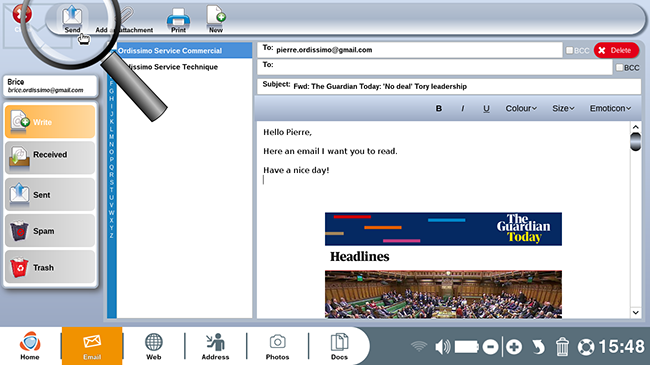Jump to letter O in alphabet index
Image resolution: width=650 pixels, height=365 pixels.
112,152
